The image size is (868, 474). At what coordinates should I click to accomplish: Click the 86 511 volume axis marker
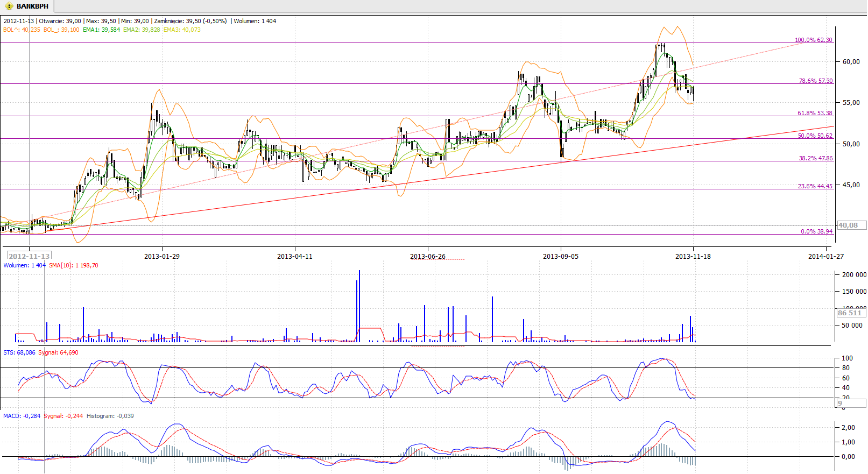[851, 313]
